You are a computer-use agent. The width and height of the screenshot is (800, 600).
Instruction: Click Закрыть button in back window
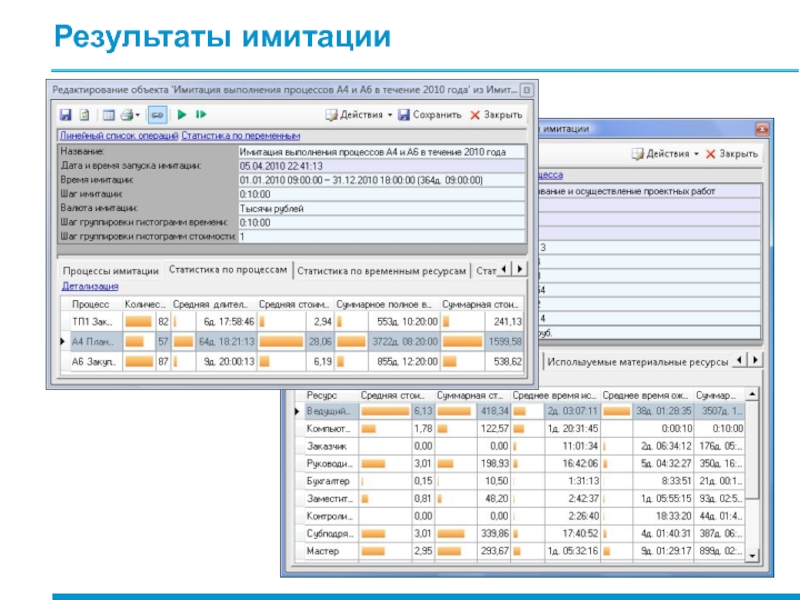(732, 154)
